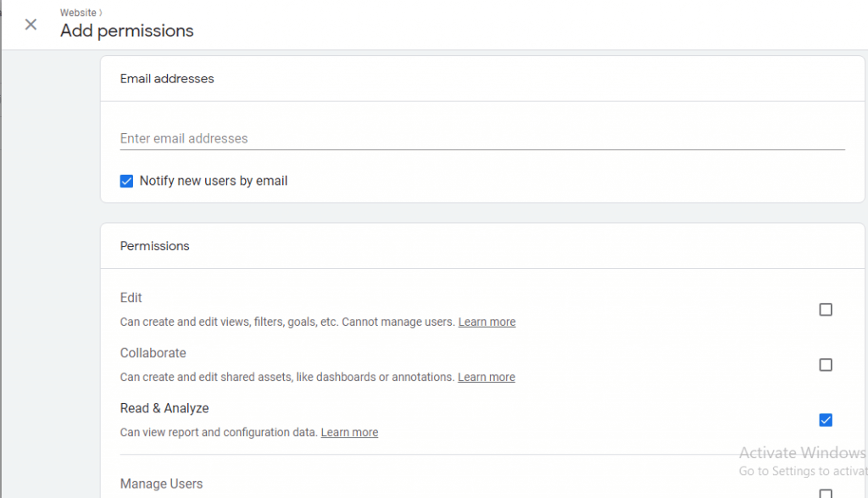
Task: Tick the Collaborate permission checkbox
Action: [826, 365]
